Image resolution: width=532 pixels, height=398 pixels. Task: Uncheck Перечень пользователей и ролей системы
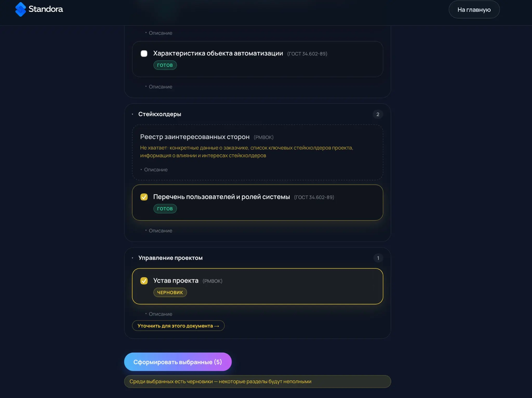(144, 197)
